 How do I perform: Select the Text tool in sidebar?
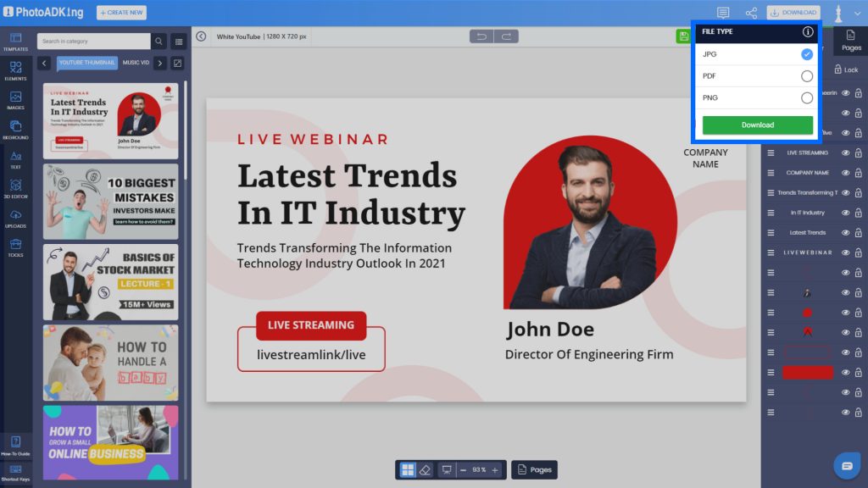pos(15,160)
